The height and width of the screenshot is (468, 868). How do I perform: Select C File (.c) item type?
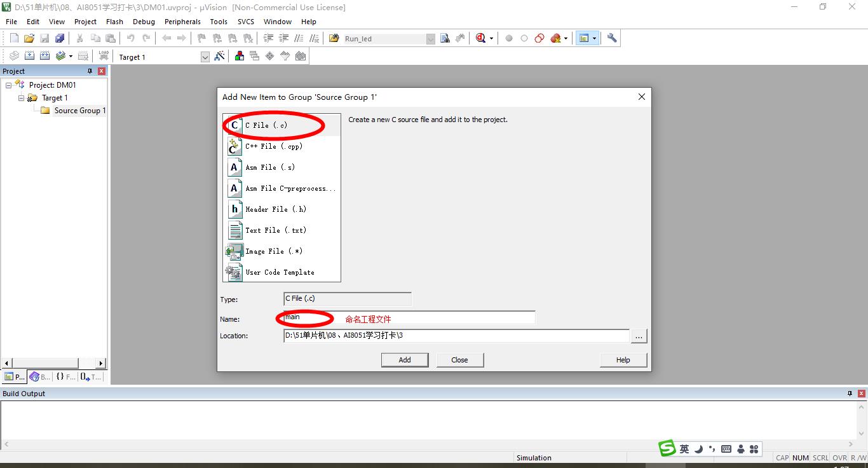point(283,125)
